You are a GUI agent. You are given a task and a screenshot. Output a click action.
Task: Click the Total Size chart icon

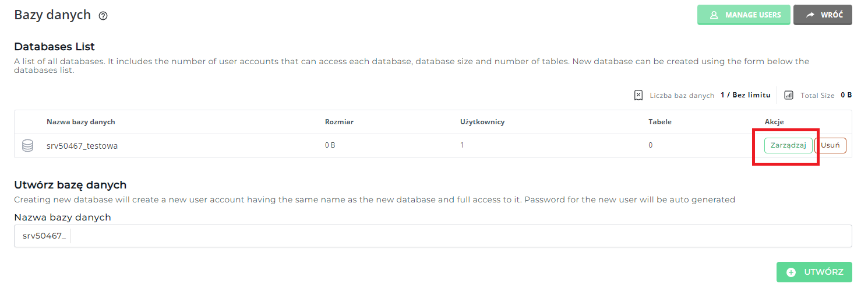pyautogui.click(x=789, y=95)
